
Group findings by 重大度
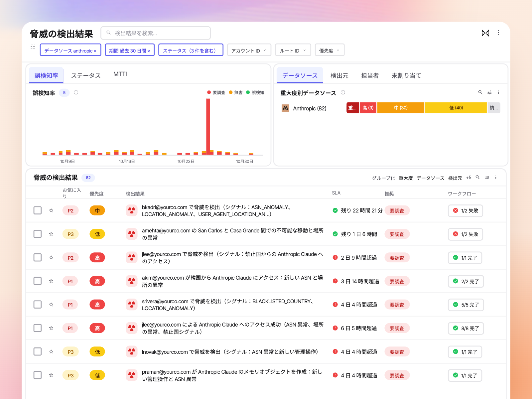click(x=406, y=178)
